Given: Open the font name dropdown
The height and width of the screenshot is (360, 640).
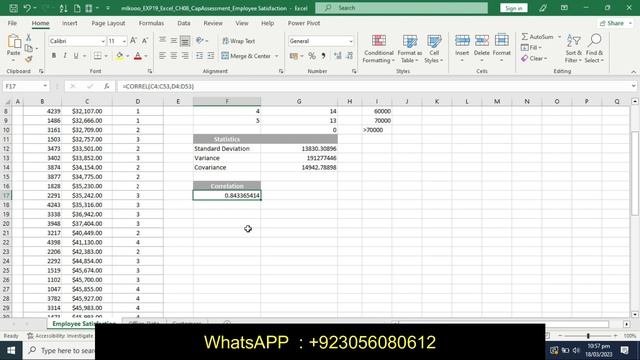Looking at the screenshot, I should click(103, 41).
